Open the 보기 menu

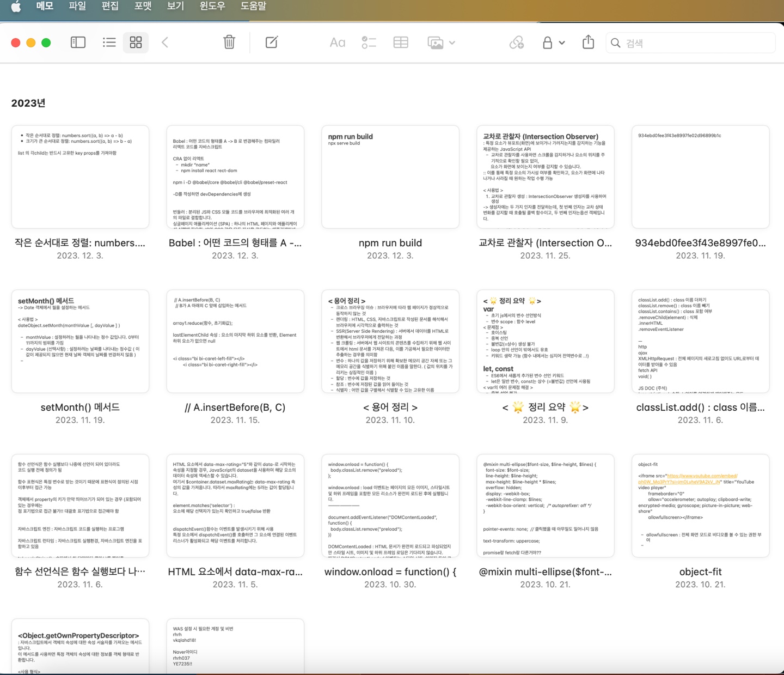(x=175, y=6)
